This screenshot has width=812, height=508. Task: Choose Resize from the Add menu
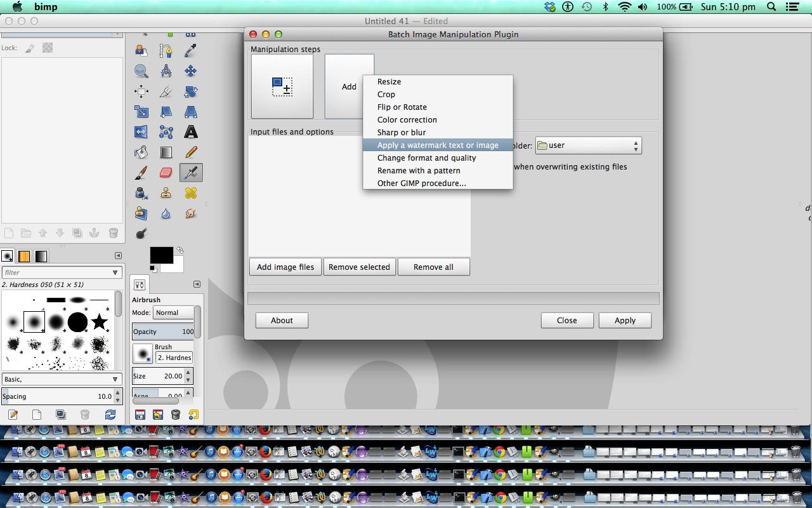point(438,81)
